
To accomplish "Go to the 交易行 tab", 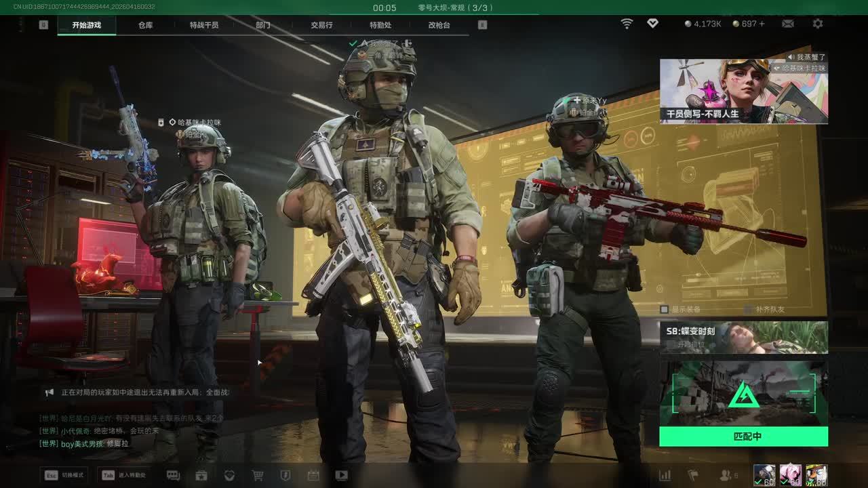I will click(x=321, y=25).
